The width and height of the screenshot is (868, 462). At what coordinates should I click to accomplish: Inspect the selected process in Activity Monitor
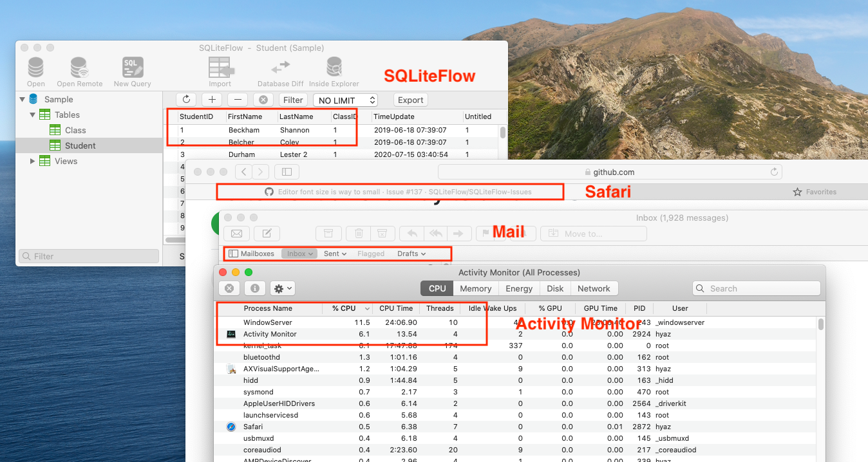(x=254, y=288)
